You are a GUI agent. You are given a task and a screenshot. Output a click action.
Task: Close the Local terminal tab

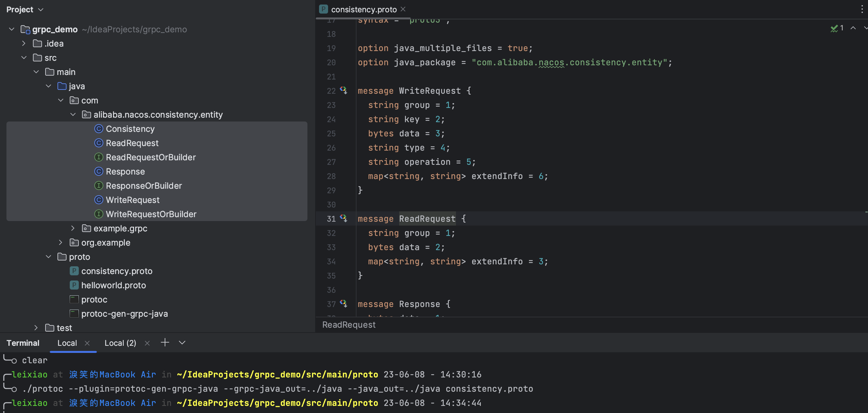pyautogui.click(x=87, y=343)
